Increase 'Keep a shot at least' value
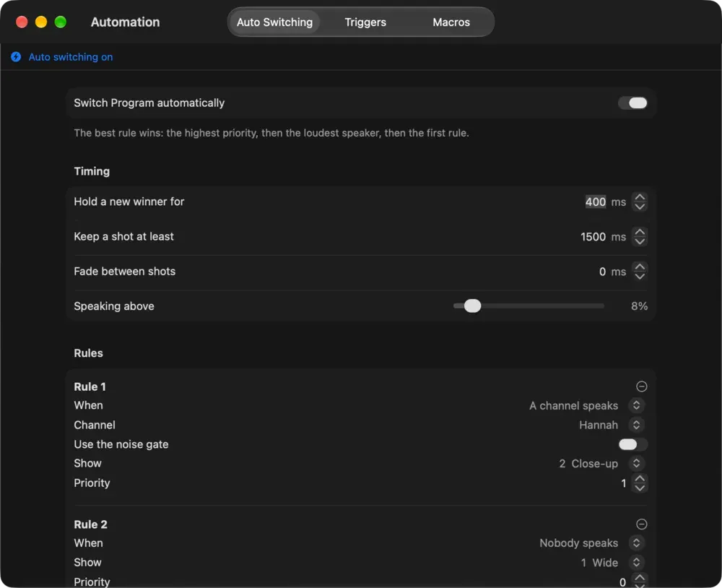Viewport: 722px width, 588px height. point(640,232)
